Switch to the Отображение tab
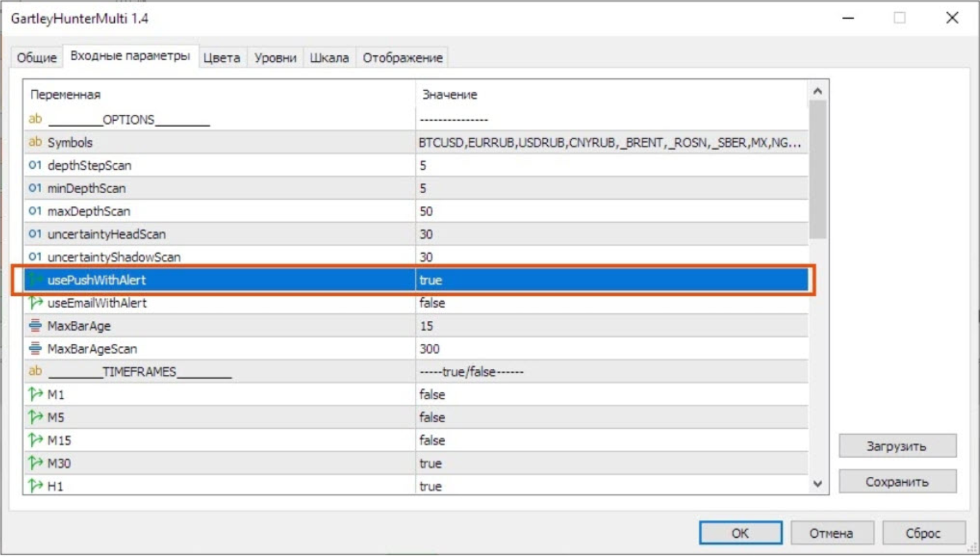This screenshot has height=557, width=980. tap(403, 58)
